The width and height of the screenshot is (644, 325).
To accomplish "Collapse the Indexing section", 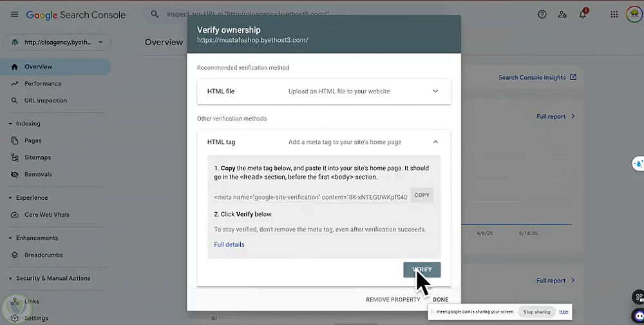I will click(x=10, y=124).
